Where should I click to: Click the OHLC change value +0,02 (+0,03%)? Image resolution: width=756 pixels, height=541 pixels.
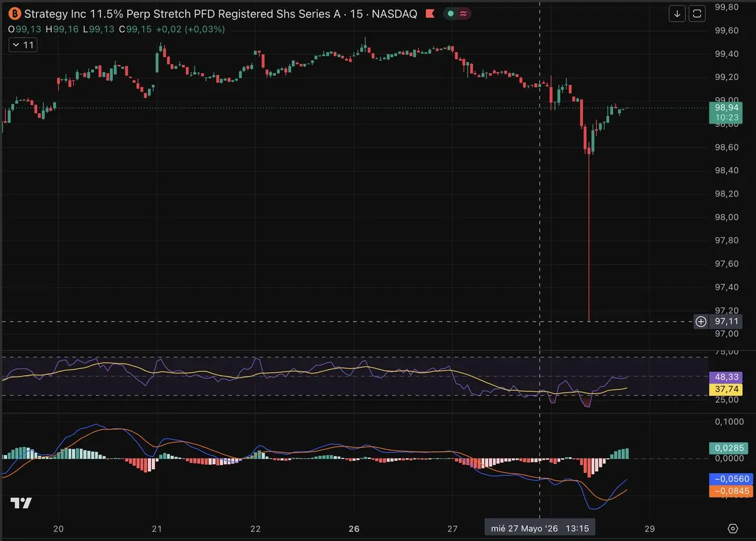click(190, 29)
